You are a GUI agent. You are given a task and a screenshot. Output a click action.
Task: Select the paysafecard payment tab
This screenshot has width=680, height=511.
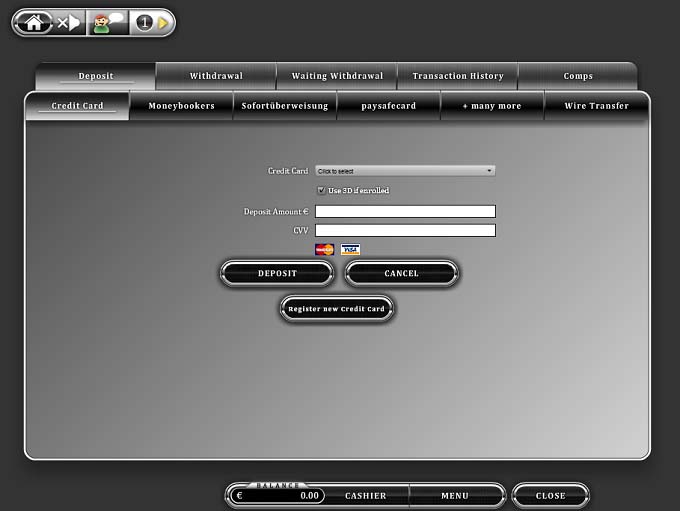click(389, 106)
